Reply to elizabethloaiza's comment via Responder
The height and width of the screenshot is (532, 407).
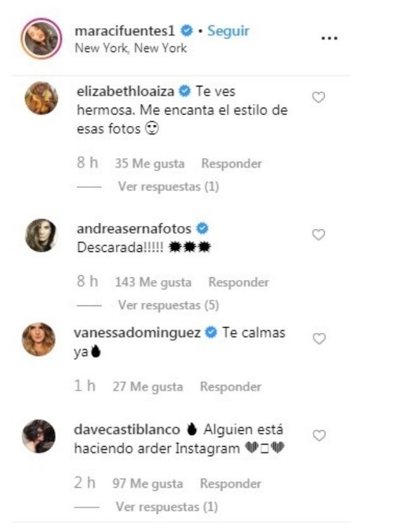232,163
